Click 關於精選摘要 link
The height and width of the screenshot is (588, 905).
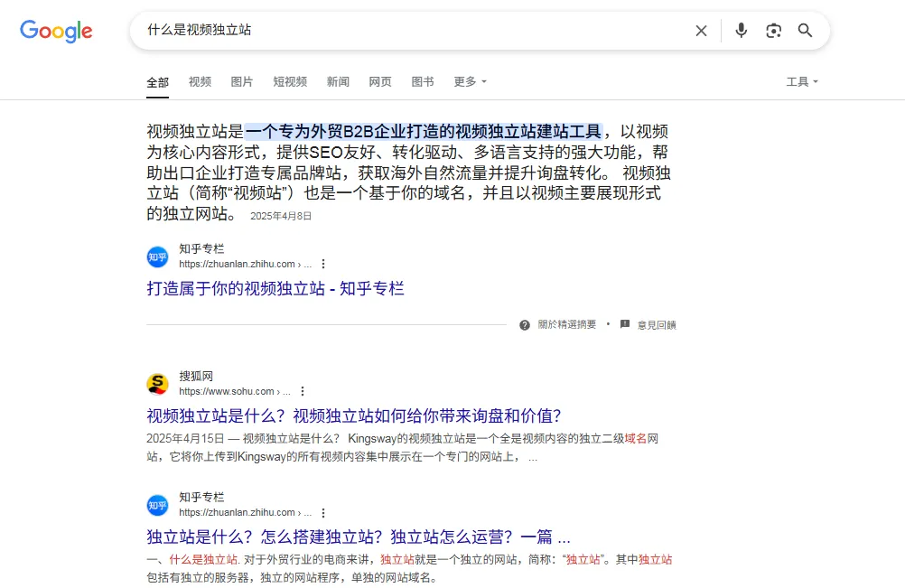click(567, 325)
